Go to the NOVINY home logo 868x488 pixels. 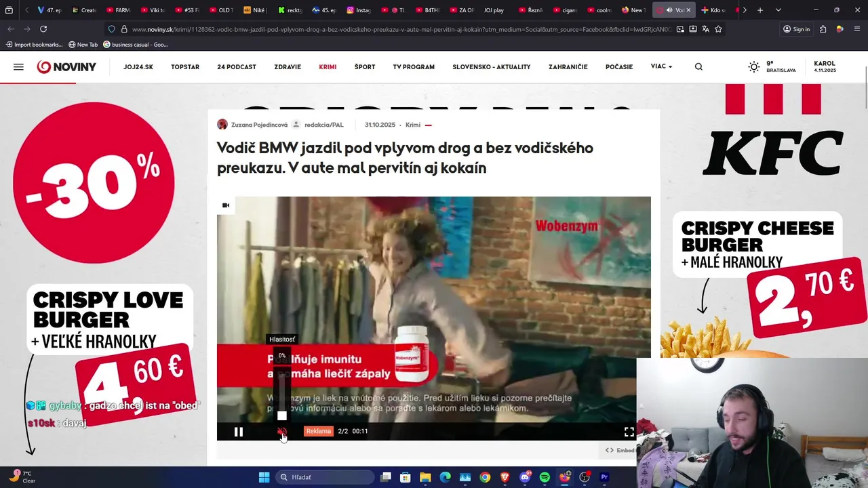[66, 67]
